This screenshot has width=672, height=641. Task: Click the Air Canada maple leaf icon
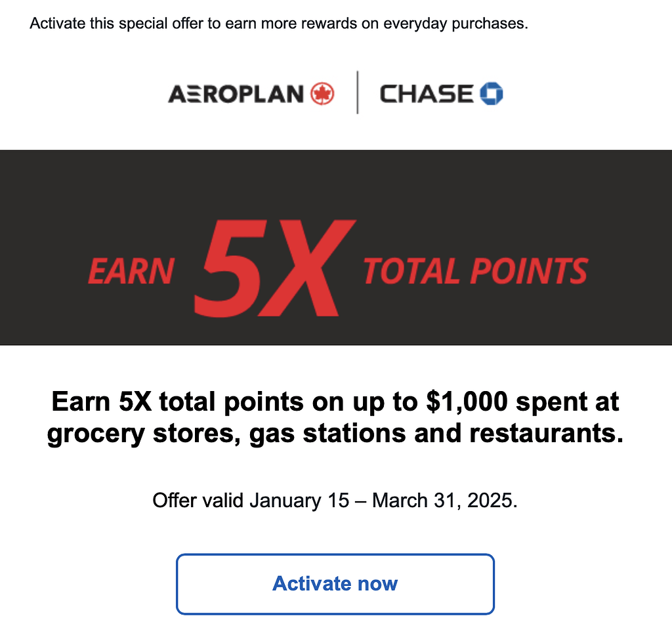(322, 94)
